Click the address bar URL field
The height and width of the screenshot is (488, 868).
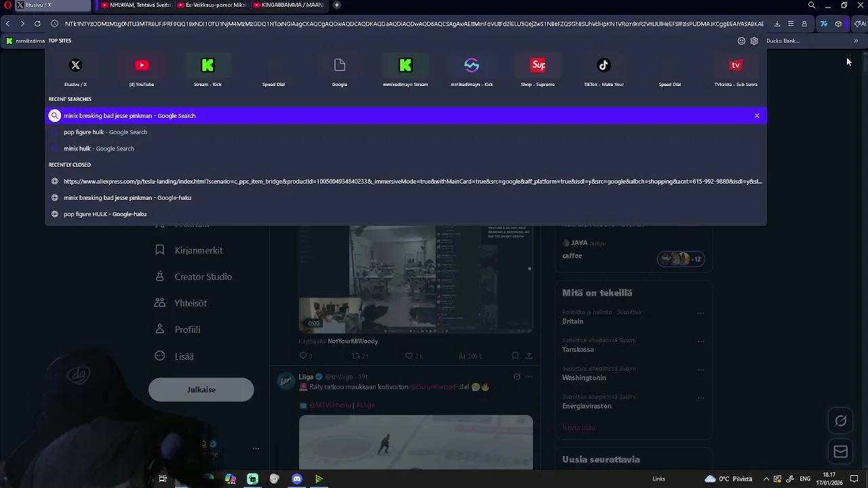click(414, 24)
